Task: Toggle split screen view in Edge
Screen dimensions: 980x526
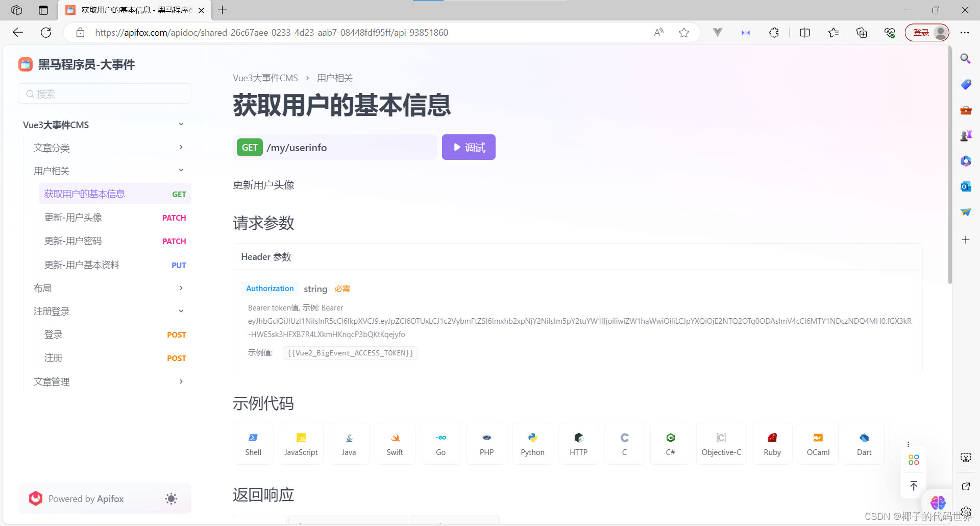Action: point(804,32)
